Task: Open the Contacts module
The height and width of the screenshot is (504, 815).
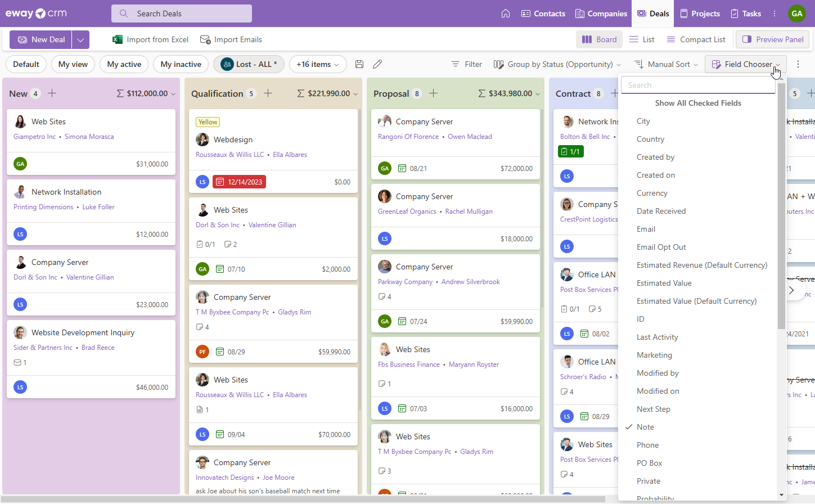Action: click(x=543, y=13)
